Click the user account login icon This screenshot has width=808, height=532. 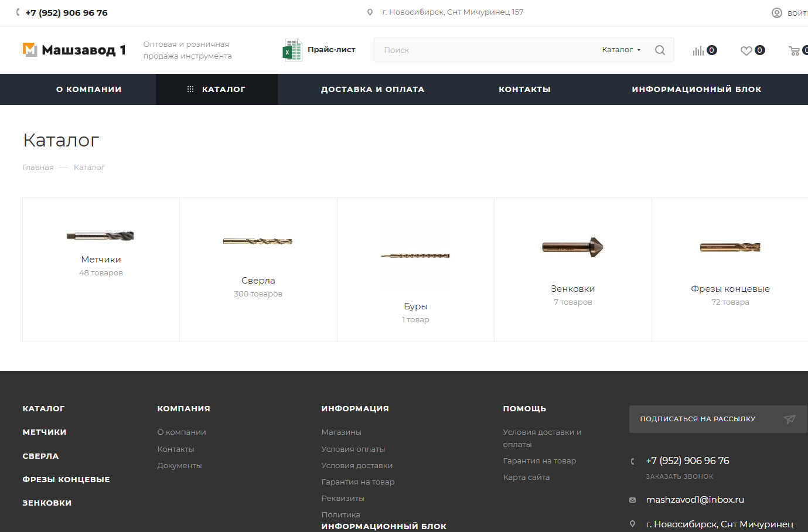coord(777,13)
